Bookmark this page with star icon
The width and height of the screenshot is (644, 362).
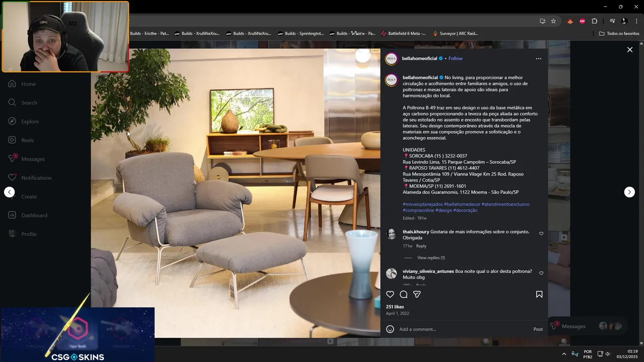pos(553,21)
